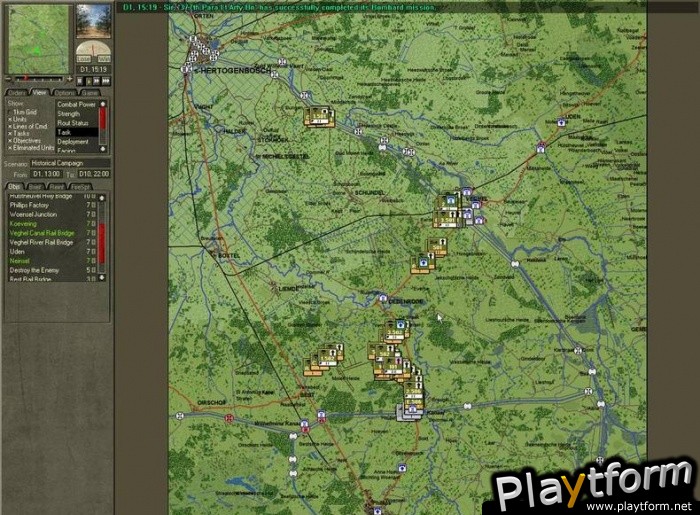Click the Oedenrode objective marker on map
This screenshot has width=700, height=515.
[383, 299]
